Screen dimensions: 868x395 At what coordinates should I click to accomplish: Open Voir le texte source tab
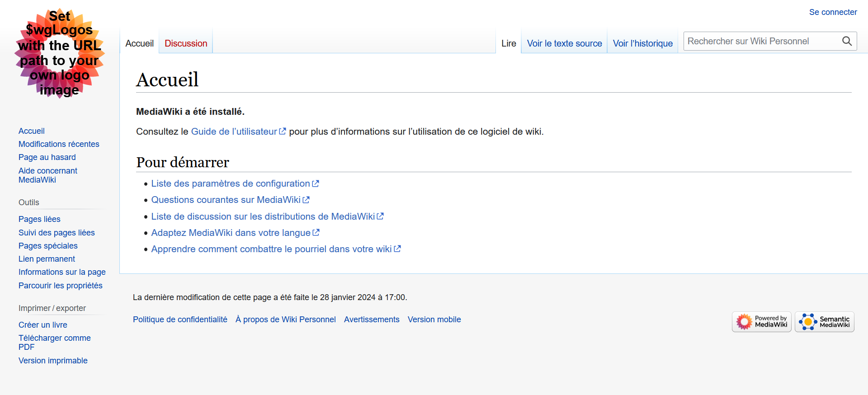click(x=564, y=43)
